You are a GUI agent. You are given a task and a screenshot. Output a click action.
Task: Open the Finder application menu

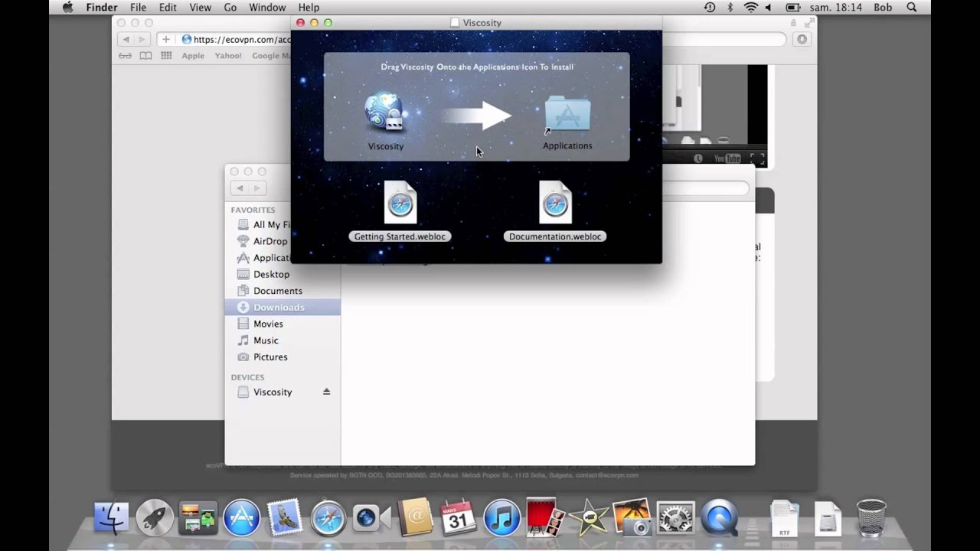102,8
